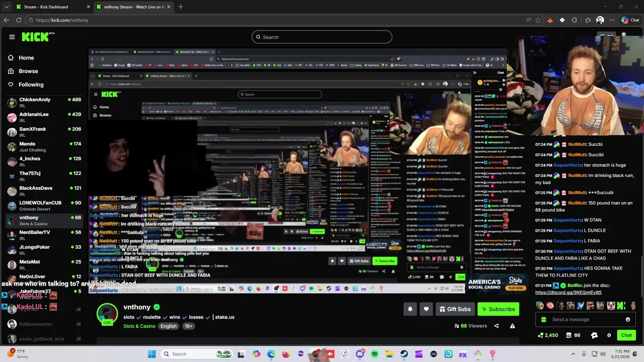Open Firefox from the taskbar
This screenshot has width=644, height=362.
coord(286,354)
